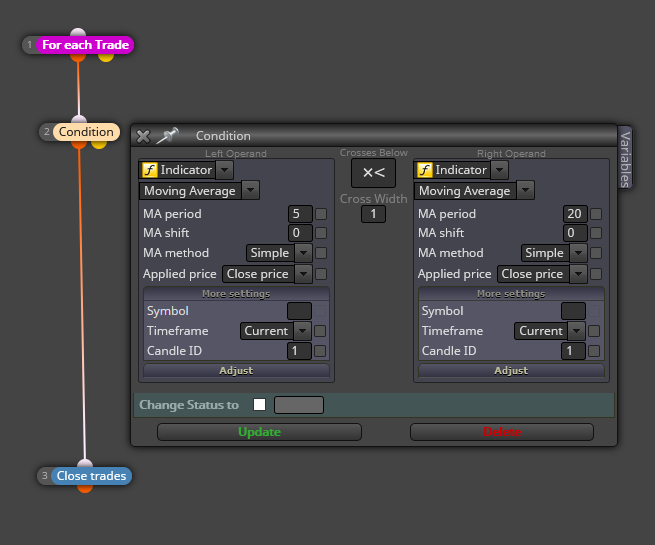This screenshot has width=655, height=545.
Task: Toggle right MA method checkbox
Action: tap(596, 253)
